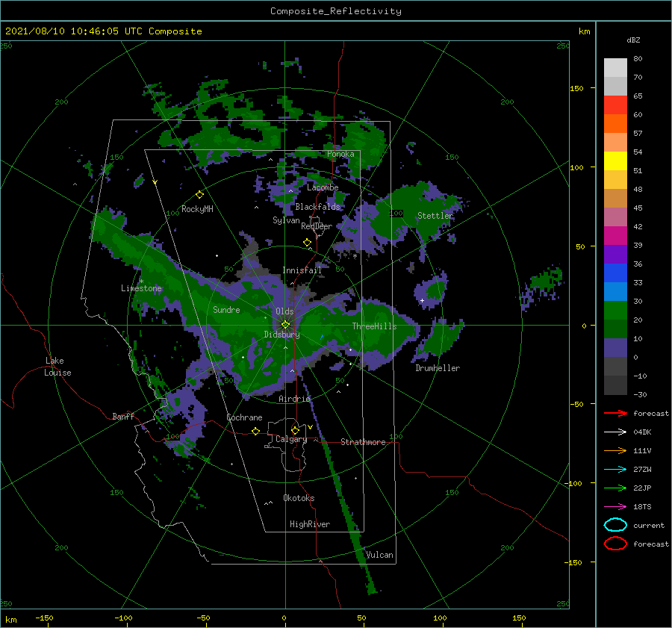
Task: Click the yellow marker south of Red Deer
Action: pos(307,243)
